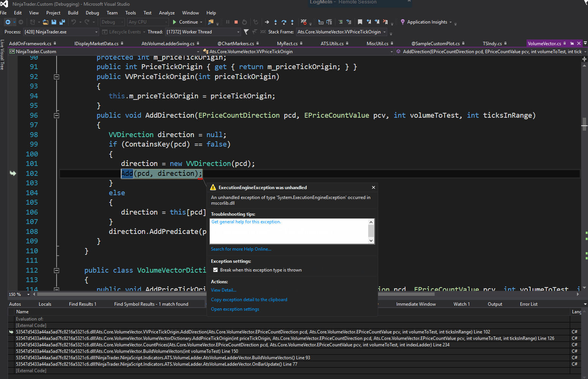Open the Stack Frame dropdown
The width and height of the screenshot is (588, 379).
click(384, 32)
